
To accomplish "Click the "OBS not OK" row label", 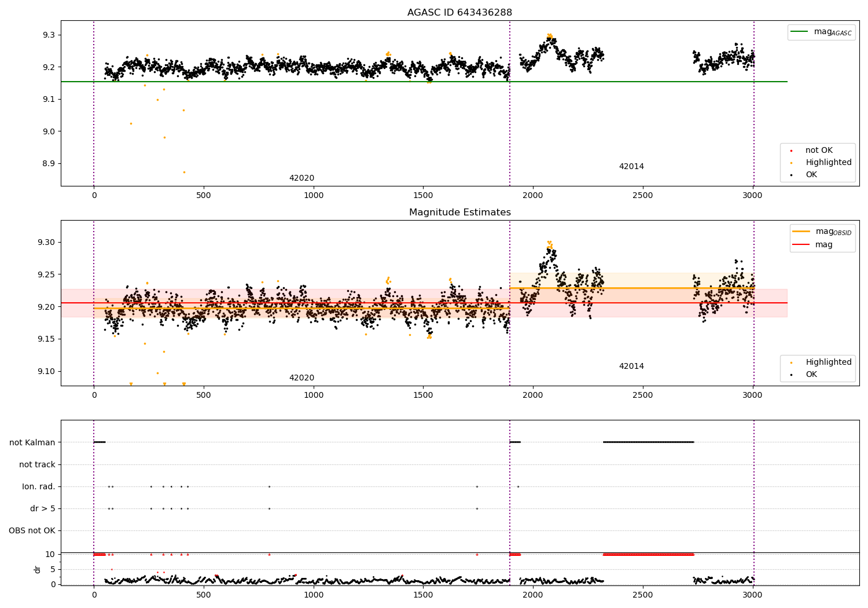I will click(32, 531).
